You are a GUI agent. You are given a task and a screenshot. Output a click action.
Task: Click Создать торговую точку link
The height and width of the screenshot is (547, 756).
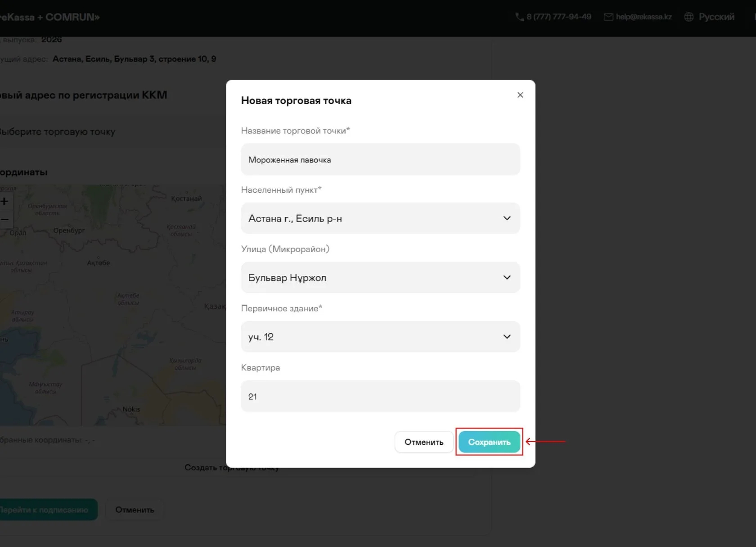click(232, 467)
